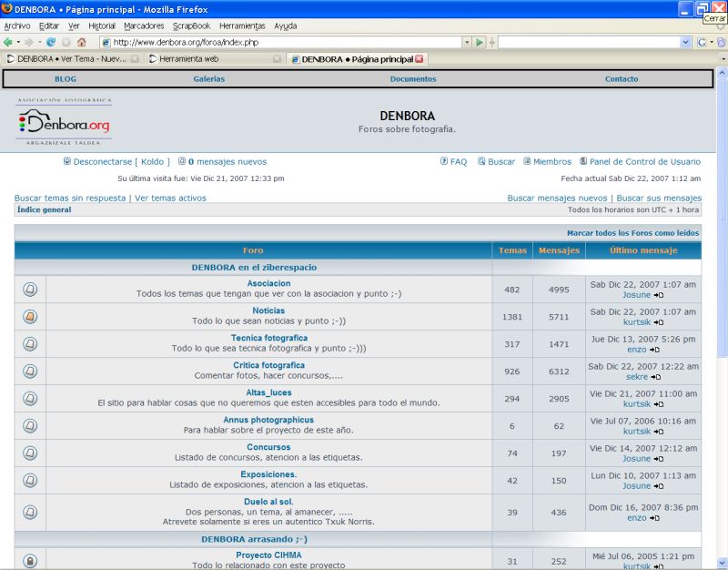Open the Miembros list link

pyautogui.click(x=548, y=162)
